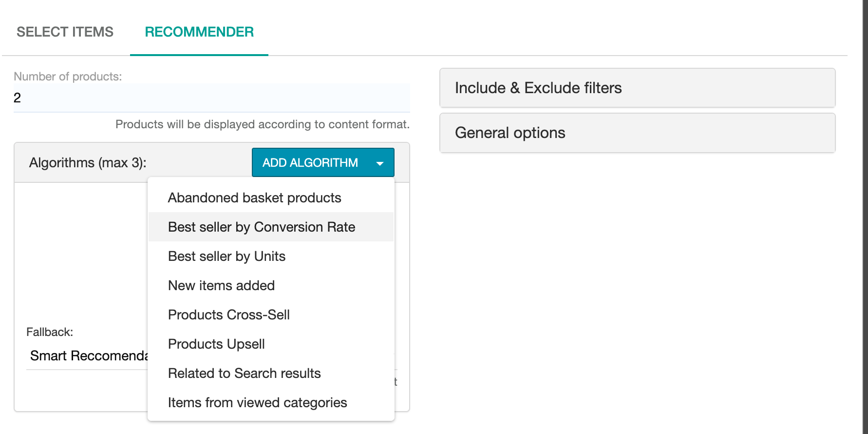Click the dropdown arrow on ADD ALGORITHM button
Screen dimensions: 868x434
pyautogui.click(x=380, y=162)
